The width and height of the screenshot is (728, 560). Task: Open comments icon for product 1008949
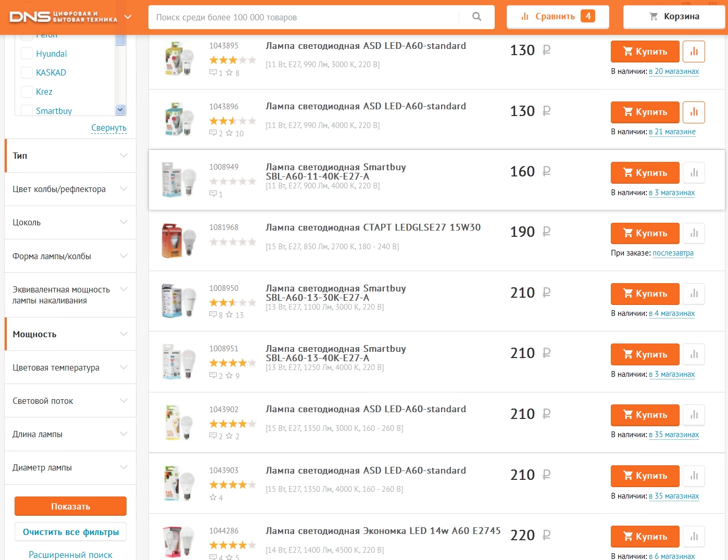point(213,194)
